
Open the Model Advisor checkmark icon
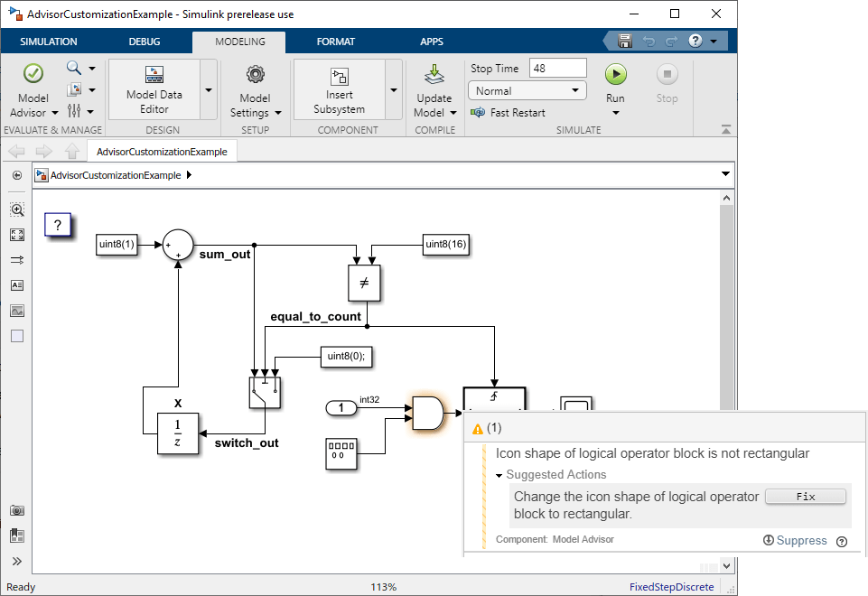pyautogui.click(x=33, y=74)
